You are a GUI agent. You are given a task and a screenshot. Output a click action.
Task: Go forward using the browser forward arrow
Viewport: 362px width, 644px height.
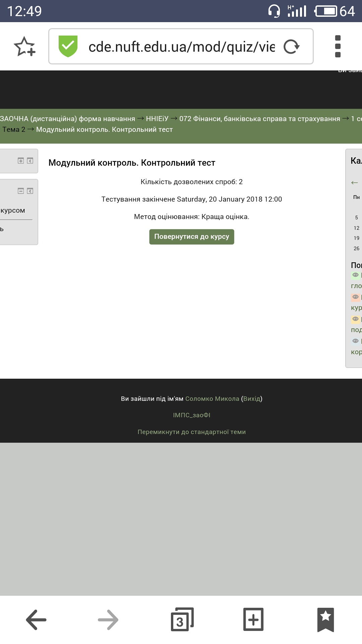(108, 620)
